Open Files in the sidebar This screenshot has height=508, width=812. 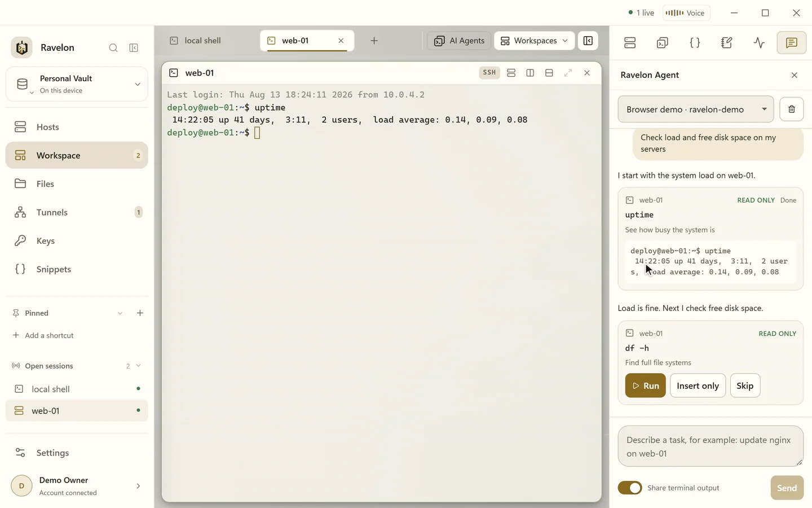coord(77,184)
